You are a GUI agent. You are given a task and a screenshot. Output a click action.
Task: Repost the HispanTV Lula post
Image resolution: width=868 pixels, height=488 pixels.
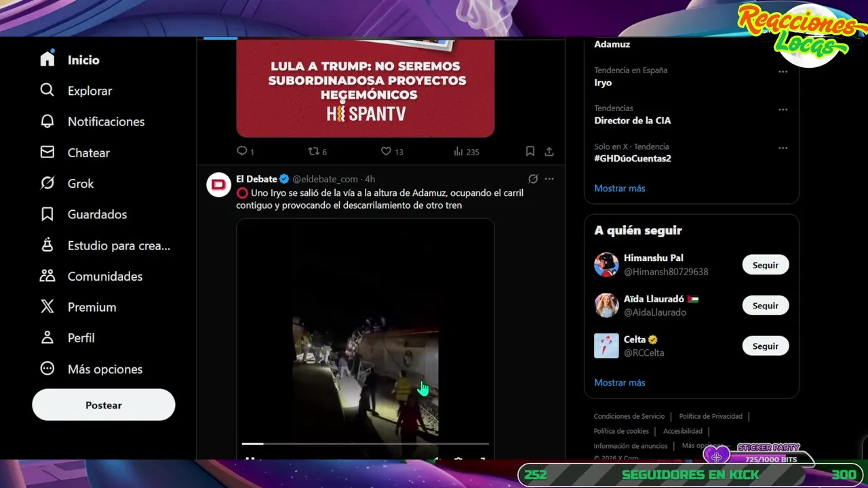click(313, 151)
